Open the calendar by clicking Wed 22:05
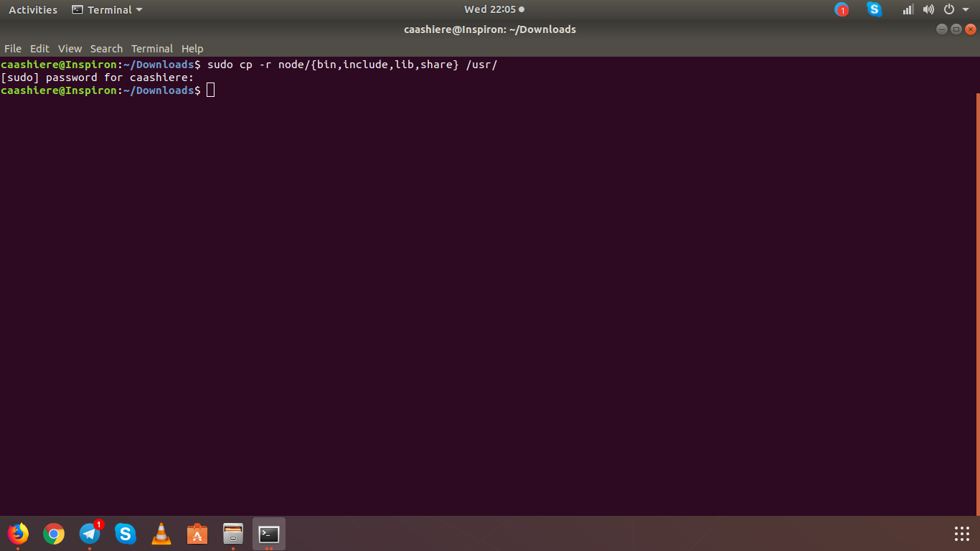The width and height of the screenshot is (980, 551). pyautogui.click(x=490, y=9)
